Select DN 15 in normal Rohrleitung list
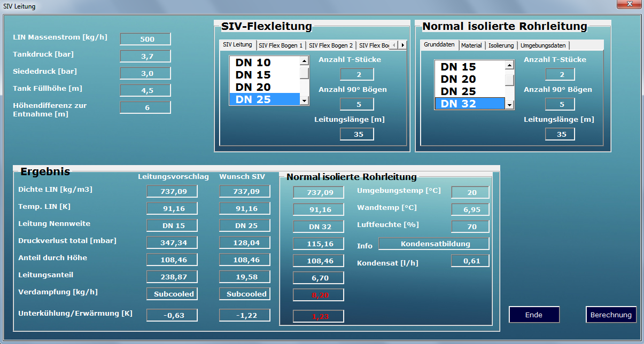This screenshot has height=344, width=644. 469,67
